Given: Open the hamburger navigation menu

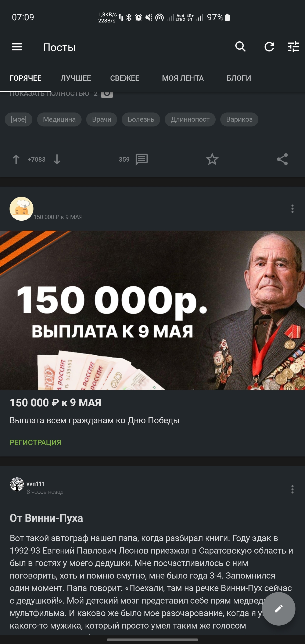Looking at the screenshot, I should click(17, 47).
